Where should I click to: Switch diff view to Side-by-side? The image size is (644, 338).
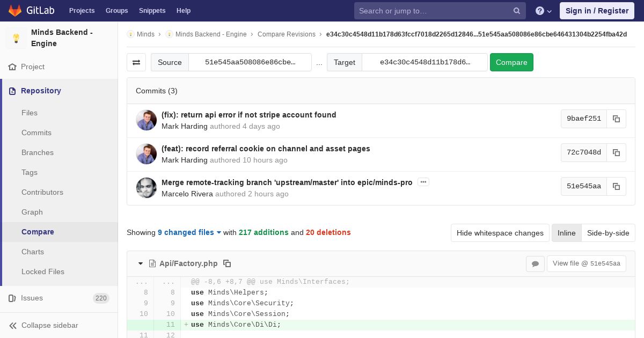(608, 233)
